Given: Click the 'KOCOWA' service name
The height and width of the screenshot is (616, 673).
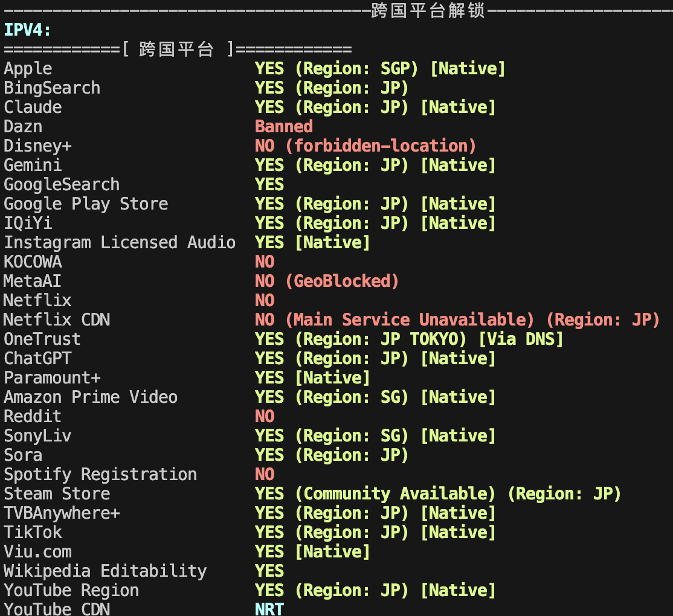Looking at the screenshot, I should tap(33, 261).
